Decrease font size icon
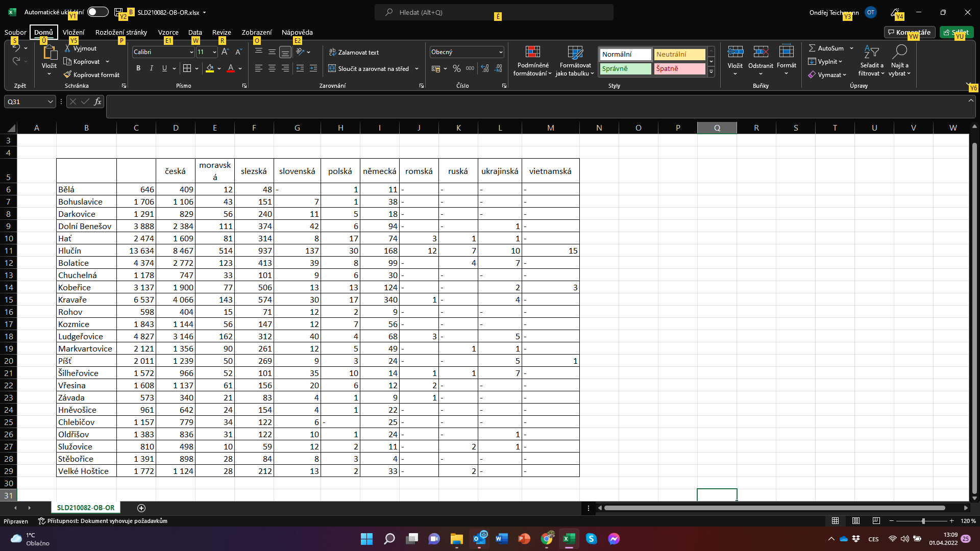Viewport: 980px width, 551px height. point(238,52)
